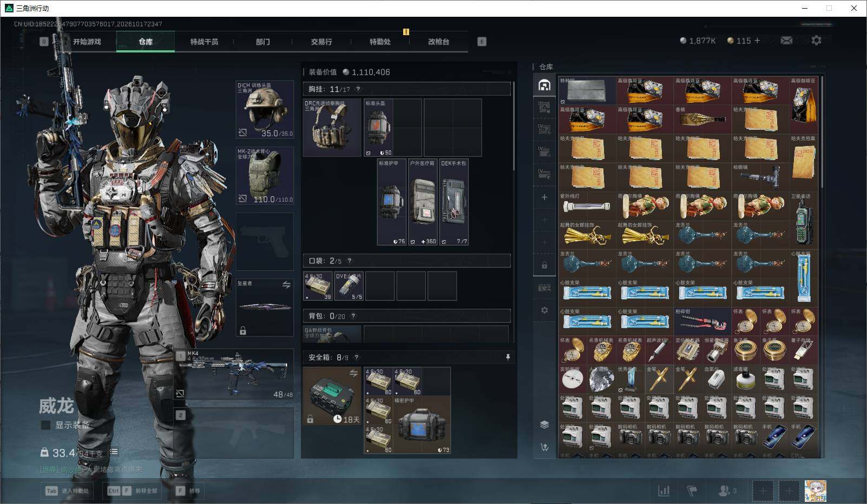Click 进入特勤处 Tab button
This screenshot has height=504, width=867.
pyautogui.click(x=67, y=490)
